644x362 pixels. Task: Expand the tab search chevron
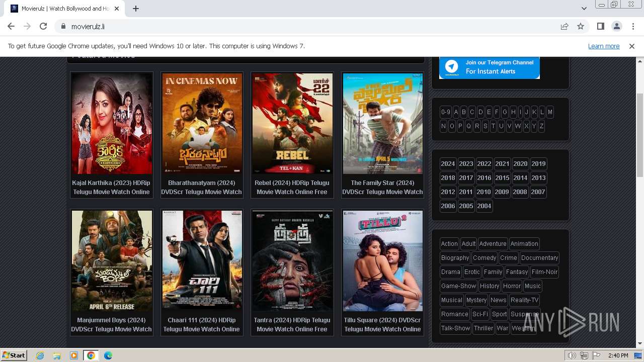(584, 9)
